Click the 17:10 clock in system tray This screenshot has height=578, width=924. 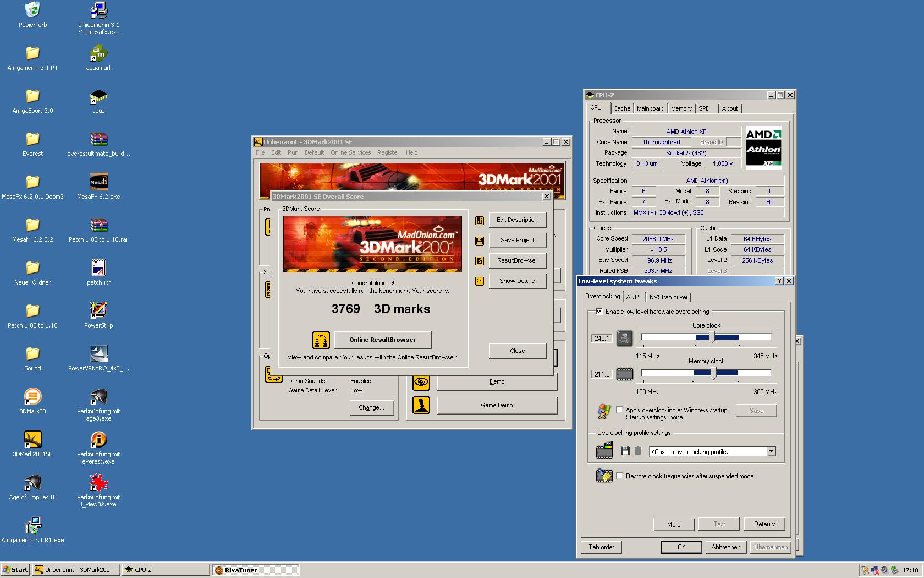coord(910,570)
